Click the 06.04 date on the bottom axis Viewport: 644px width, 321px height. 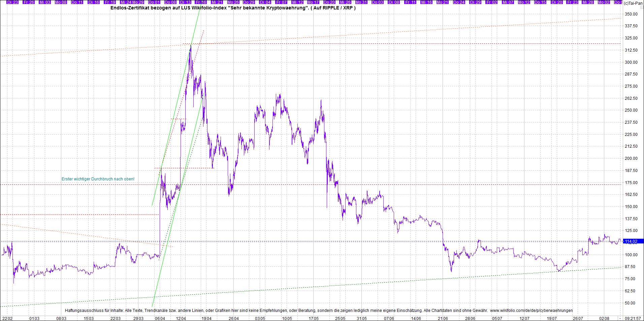[160, 318]
